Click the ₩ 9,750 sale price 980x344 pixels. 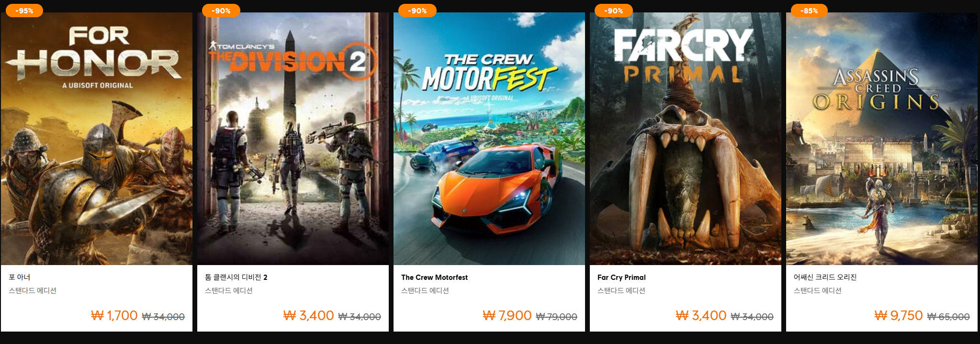tap(899, 316)
